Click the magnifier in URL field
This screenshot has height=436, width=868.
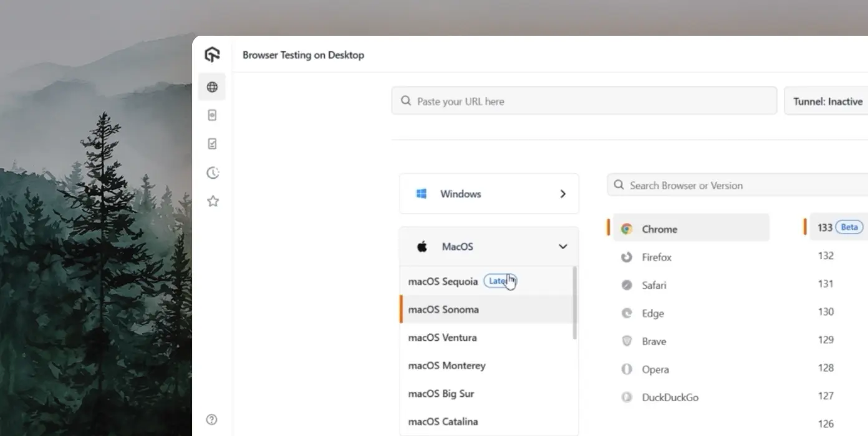pyautogui.click(x=406, y=101)
